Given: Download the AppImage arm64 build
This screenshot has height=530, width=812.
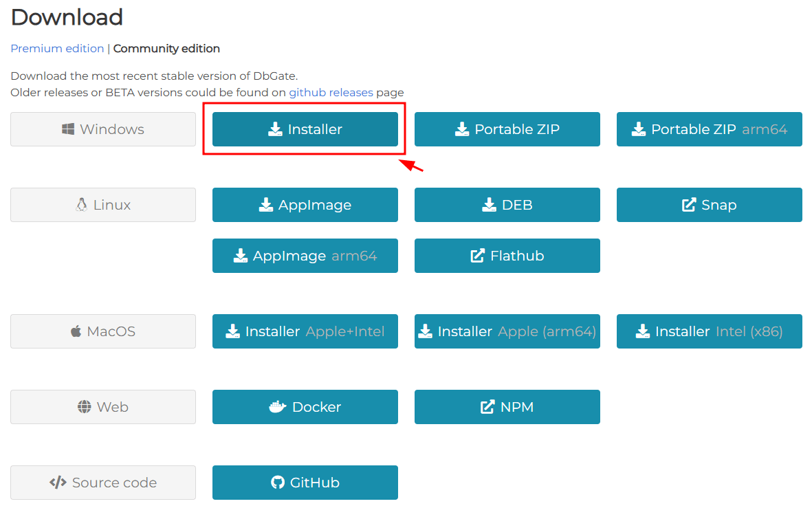Looking at the screenshot, I should (305, 256).
